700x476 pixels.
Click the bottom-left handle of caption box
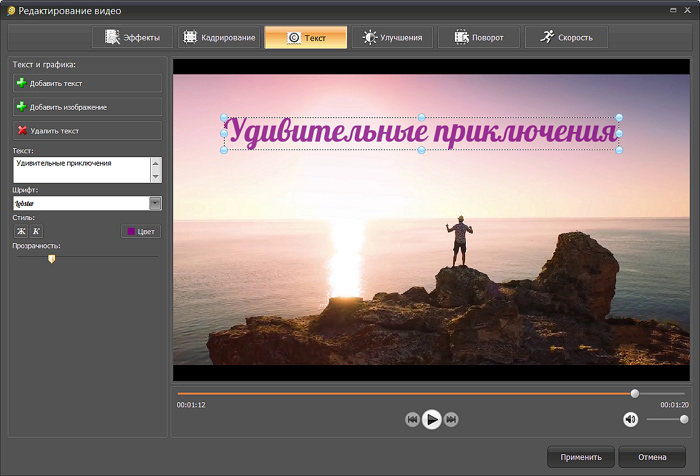(224, 150)
